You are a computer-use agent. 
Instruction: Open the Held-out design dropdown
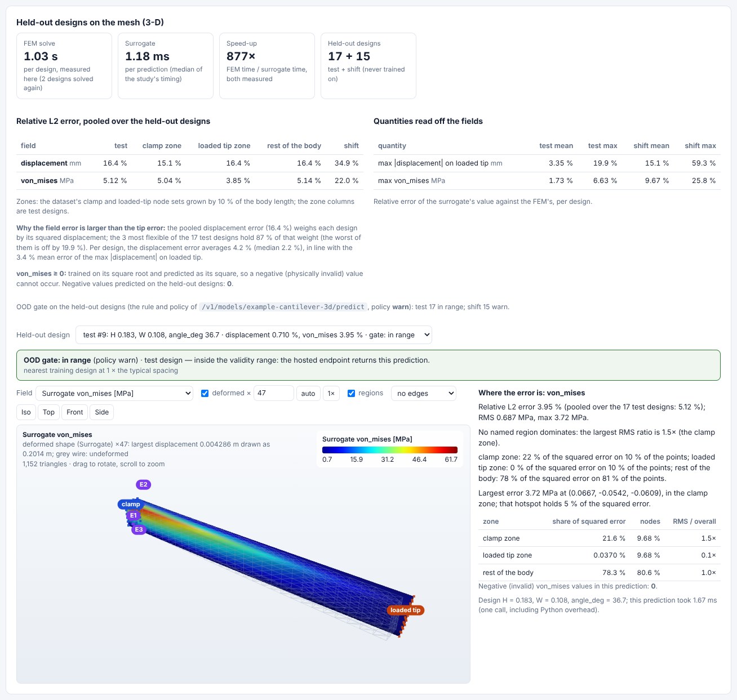tap(254, 335)
